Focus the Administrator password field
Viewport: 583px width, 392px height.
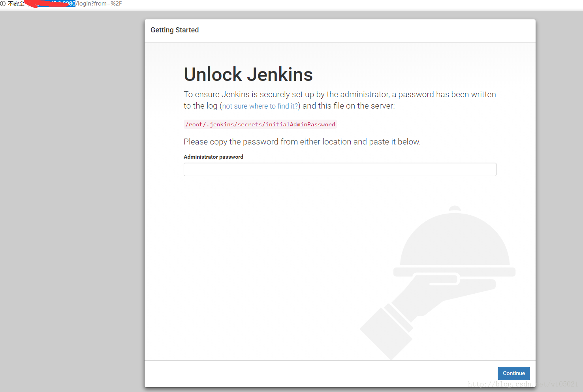tap(340, 169)
